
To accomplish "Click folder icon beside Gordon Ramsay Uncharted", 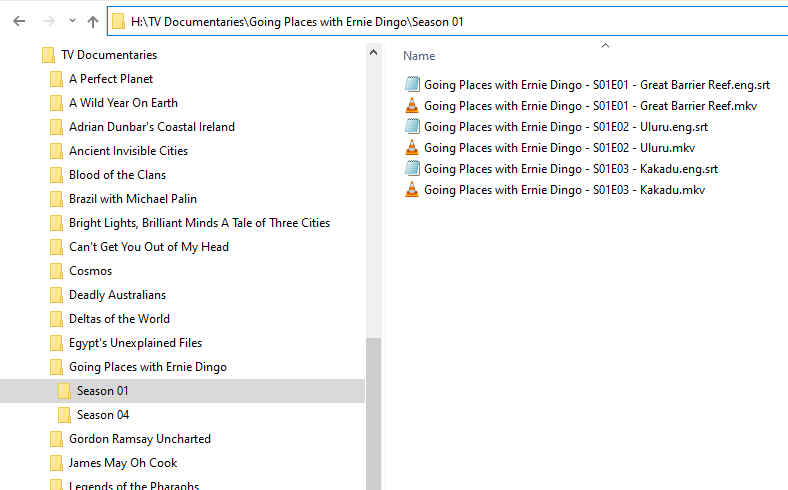I will (56, 439).
